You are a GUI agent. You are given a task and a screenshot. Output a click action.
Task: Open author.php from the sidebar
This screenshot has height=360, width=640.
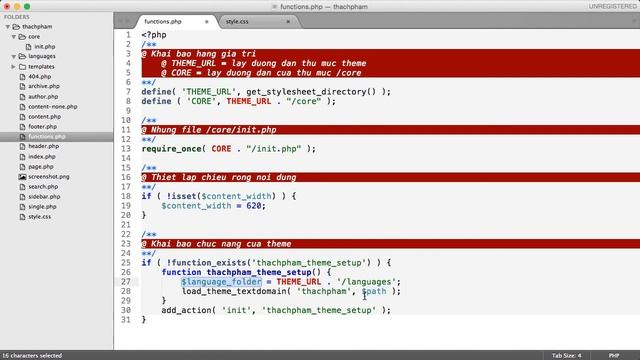[x=43, y=97]
